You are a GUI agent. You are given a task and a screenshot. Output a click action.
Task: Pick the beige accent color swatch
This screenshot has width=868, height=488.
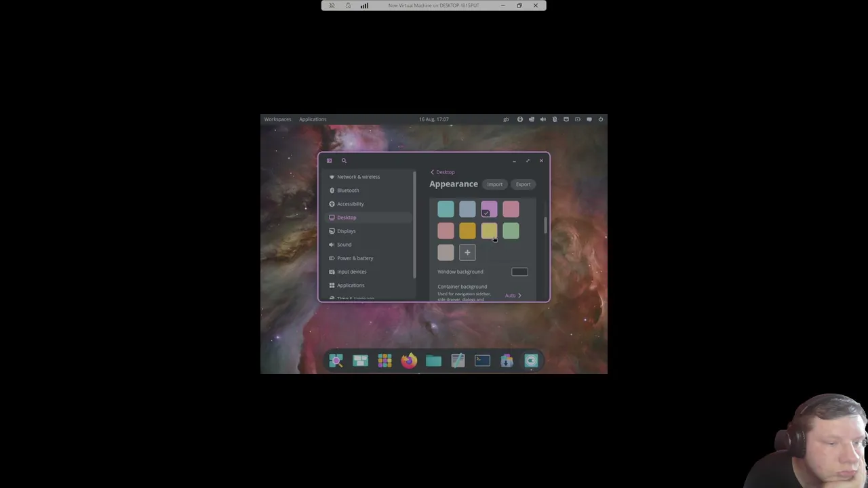(x=446, y=253)
